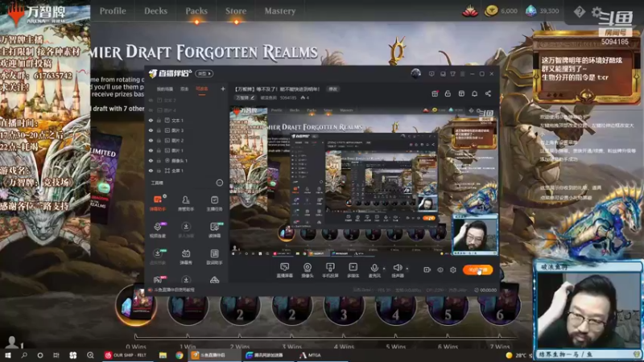Add phone screen mirroring source (手机投屏)
644x362 pixels.
click(x=330, y=270)
